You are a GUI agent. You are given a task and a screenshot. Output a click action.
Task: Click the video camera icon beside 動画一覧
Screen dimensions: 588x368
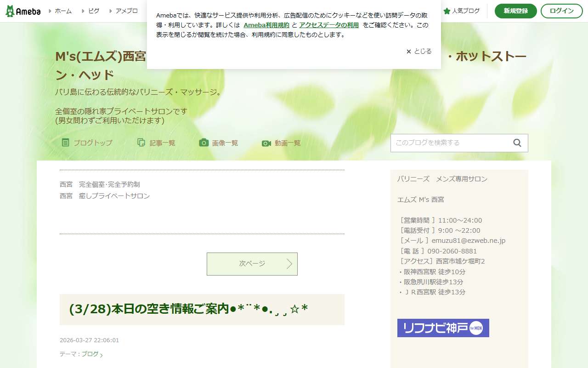click(x=266, y=143)
